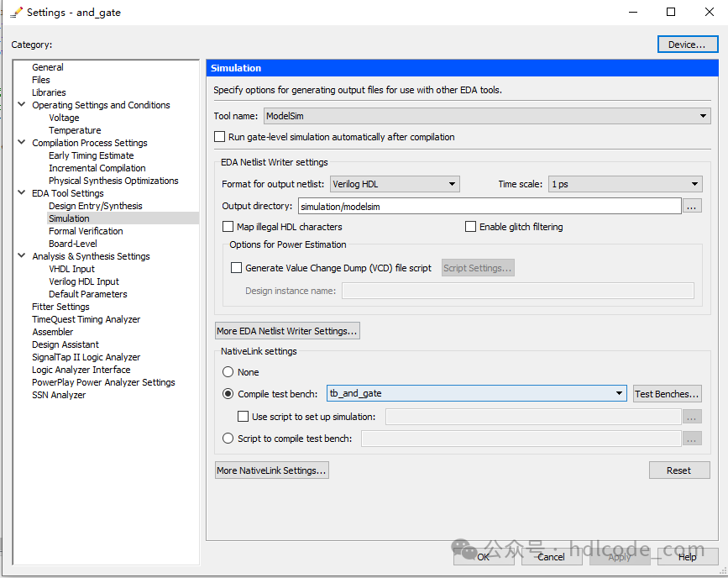Image resolution: width=728 pixels, height=578 pixels.
Task: Select Board-Level item
Action: (73, 244)
